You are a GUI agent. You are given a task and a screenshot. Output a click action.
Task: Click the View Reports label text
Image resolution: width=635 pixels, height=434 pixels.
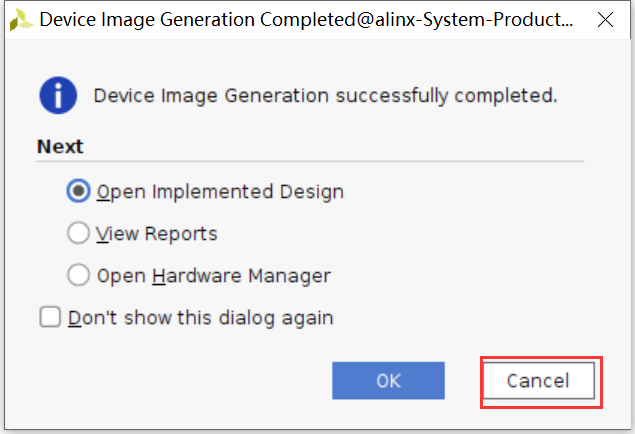(x=157, y=234)
